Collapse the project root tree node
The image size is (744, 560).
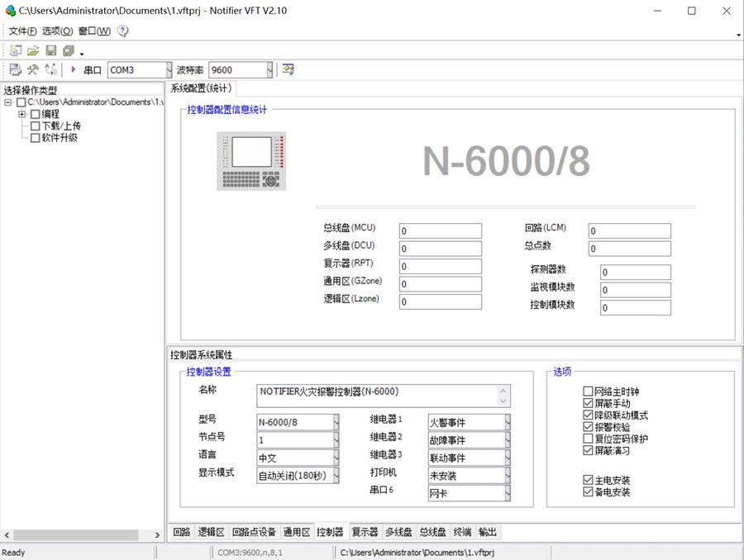[8, 102]
